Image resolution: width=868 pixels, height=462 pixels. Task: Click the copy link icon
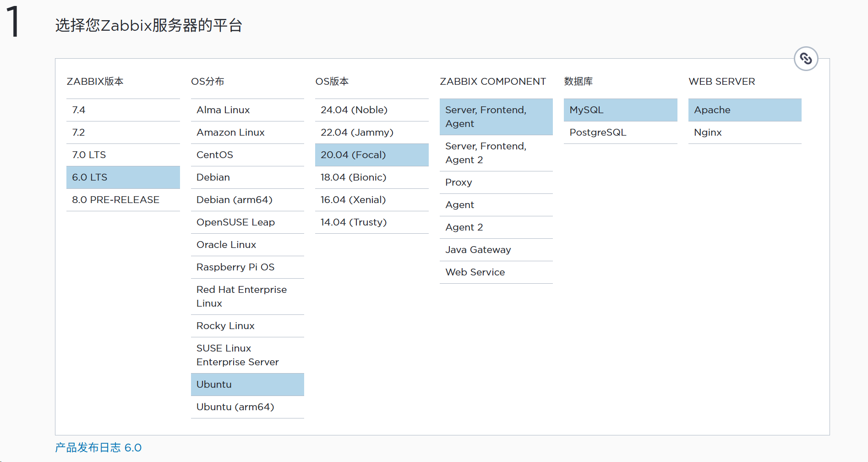point(806,59)
